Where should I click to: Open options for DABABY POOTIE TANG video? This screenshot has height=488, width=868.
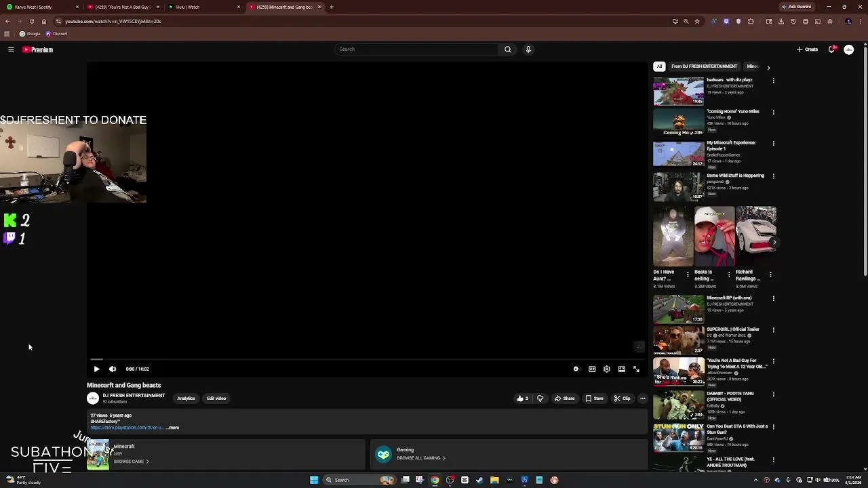(x=773, y=394)
